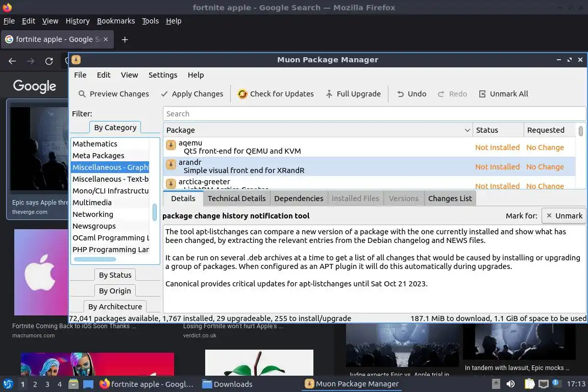The width and height of the screenshot is (588, 392).
Task: Open the Muon Settings menu
Action: coord(163,75)
